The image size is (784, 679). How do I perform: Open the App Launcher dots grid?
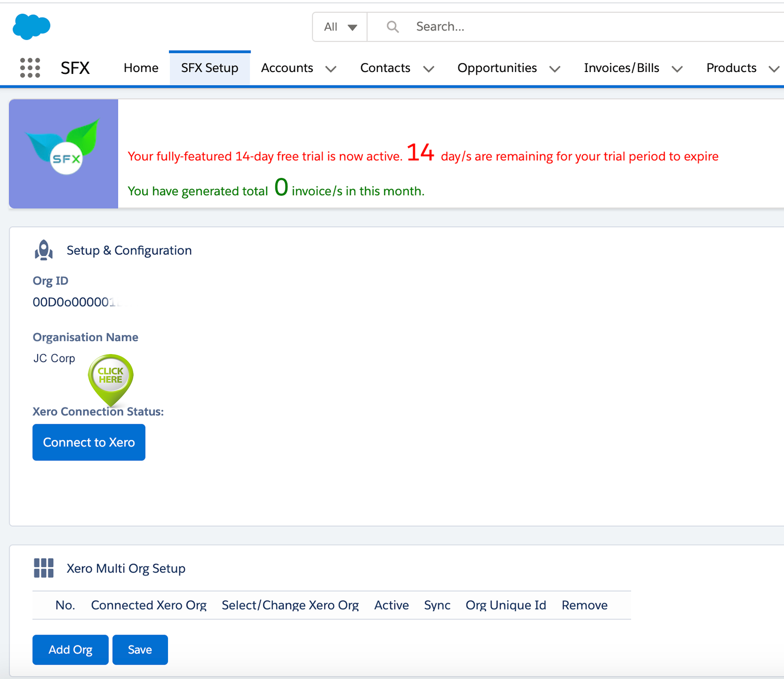click(x=30, y=68)
